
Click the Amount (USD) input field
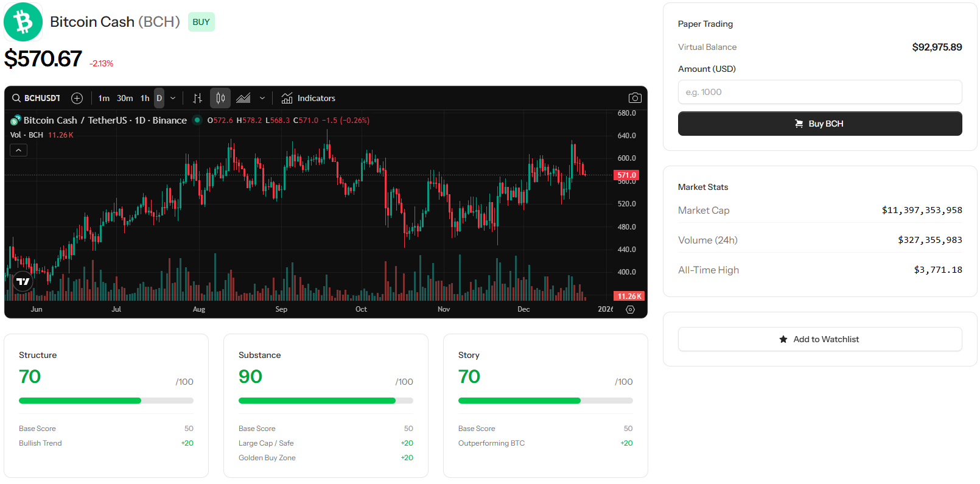click(819, 92)
